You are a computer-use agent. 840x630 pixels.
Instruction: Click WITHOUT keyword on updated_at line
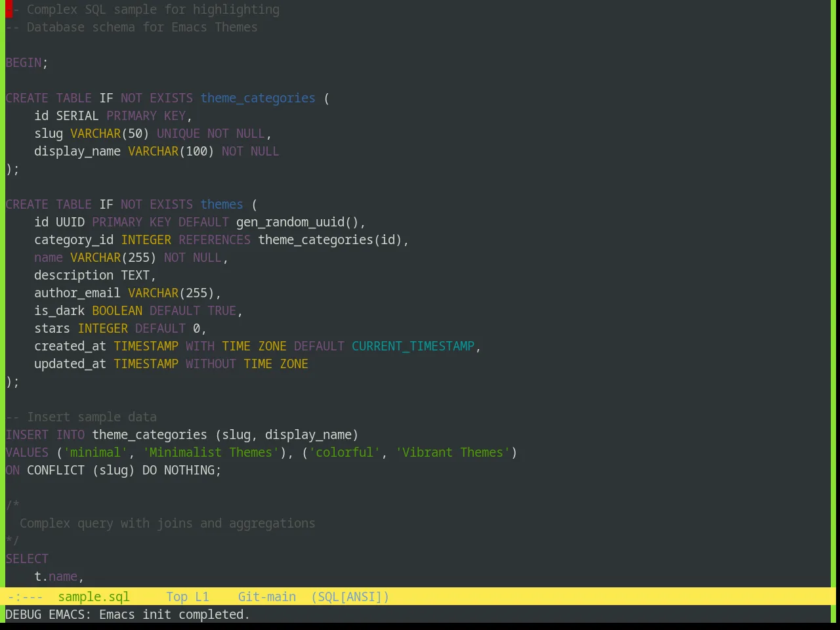[211, 364]
